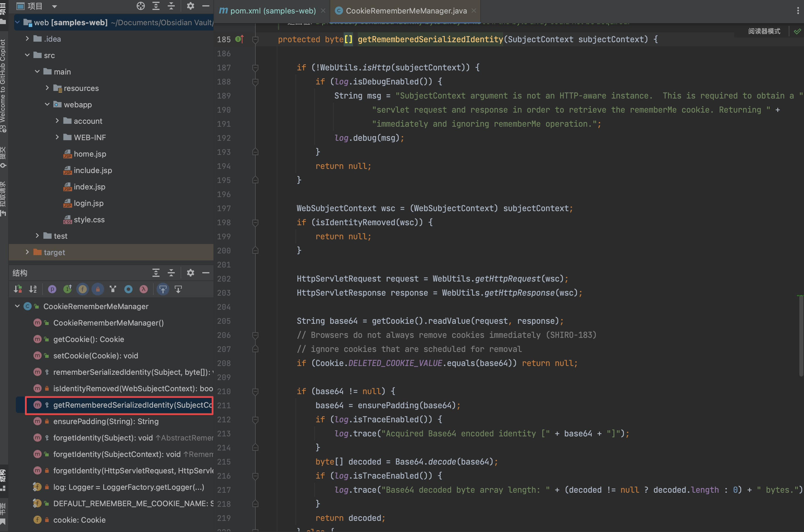Collapse the src folder
Image resolution: width=804 pixels, height=532 pixels.
pyautogui.click(x=27, y=55)
